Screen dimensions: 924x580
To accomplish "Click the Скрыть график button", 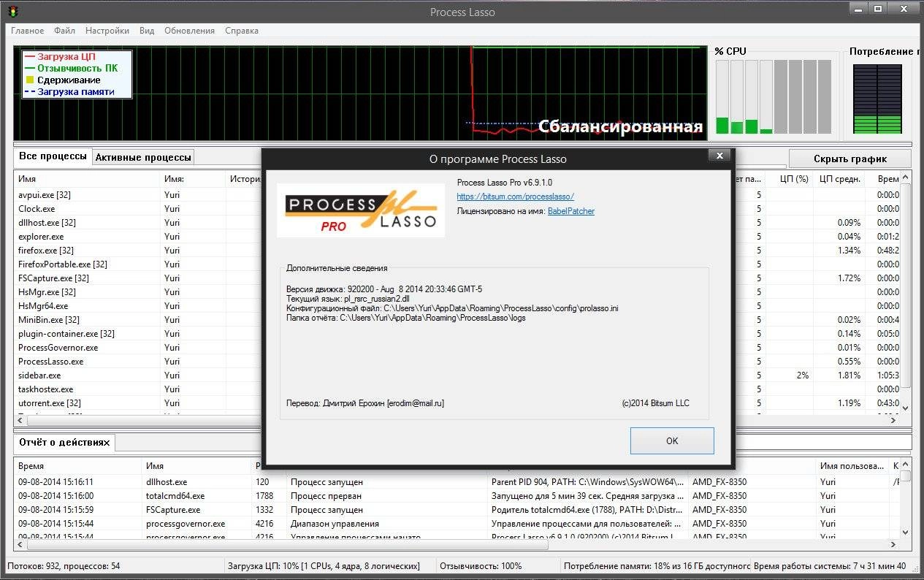I will (850, 159).
